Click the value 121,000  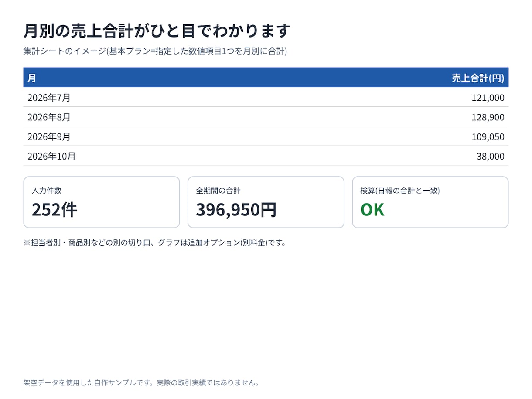(x=488, y=98)
